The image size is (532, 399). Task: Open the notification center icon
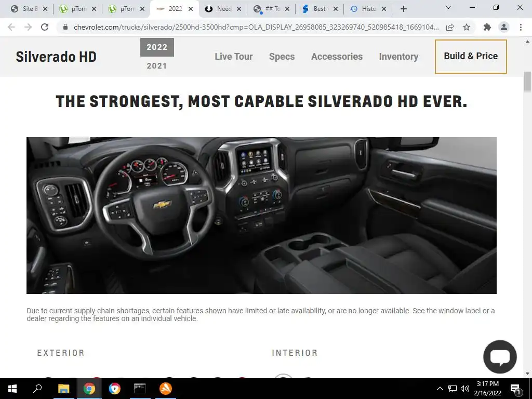point(515,389)
